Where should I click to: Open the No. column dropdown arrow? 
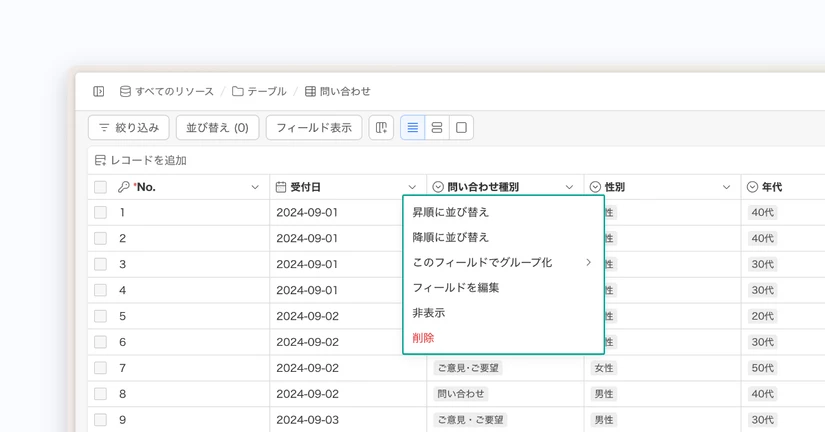click(x=255, y=187)
